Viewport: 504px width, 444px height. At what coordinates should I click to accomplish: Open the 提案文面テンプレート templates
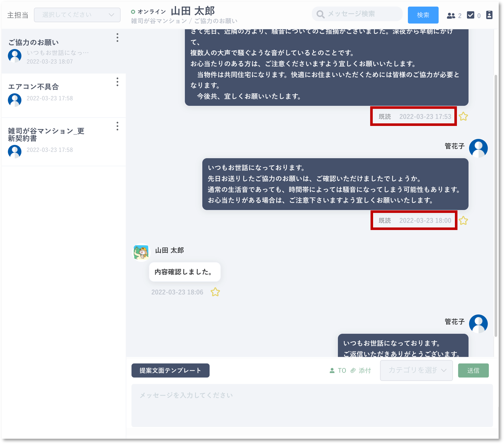coord(170,370)
